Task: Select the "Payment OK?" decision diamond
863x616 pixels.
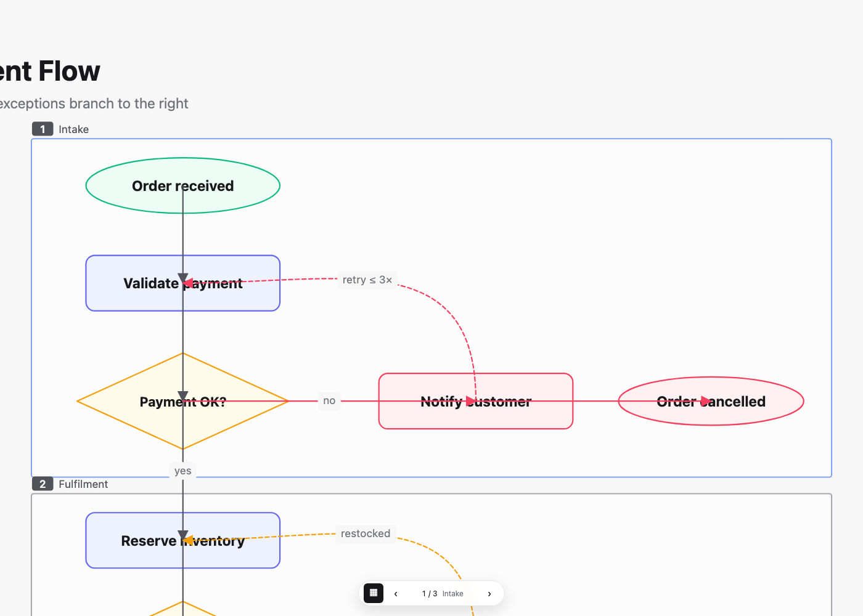Action: (183, 401)
